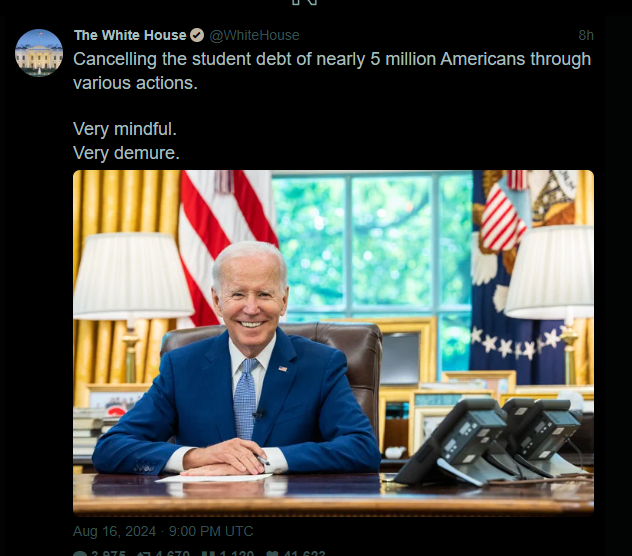Open The White House display name

click(x=130, y=35)
